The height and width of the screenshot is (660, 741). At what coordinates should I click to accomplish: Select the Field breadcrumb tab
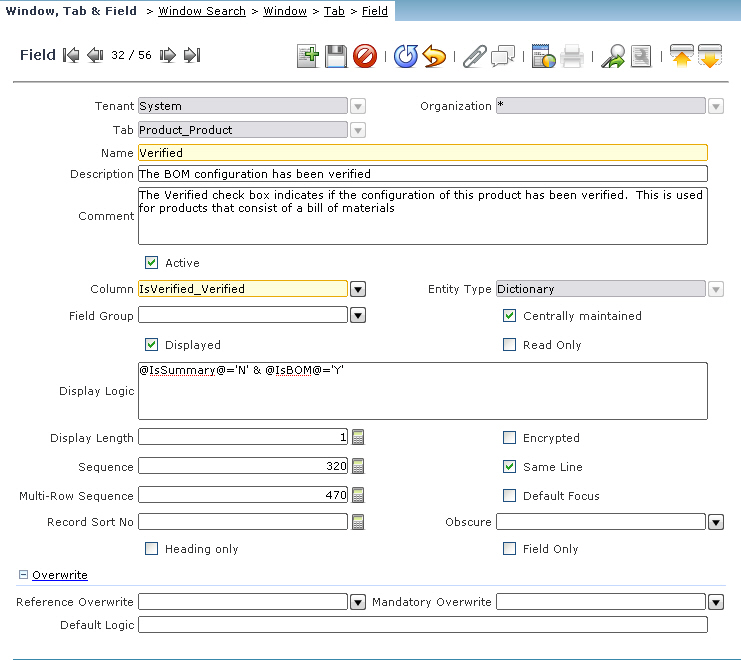(x=375, y=11)
